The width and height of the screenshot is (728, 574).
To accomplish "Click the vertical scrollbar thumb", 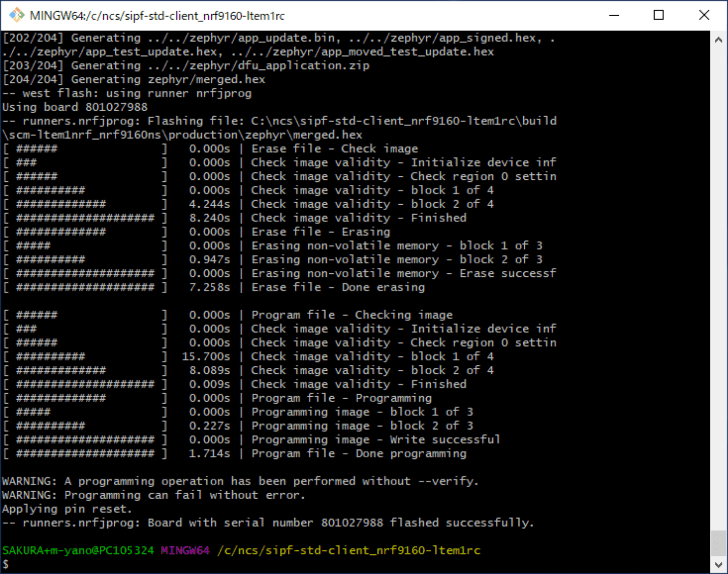I will click(x=718, y=543).
